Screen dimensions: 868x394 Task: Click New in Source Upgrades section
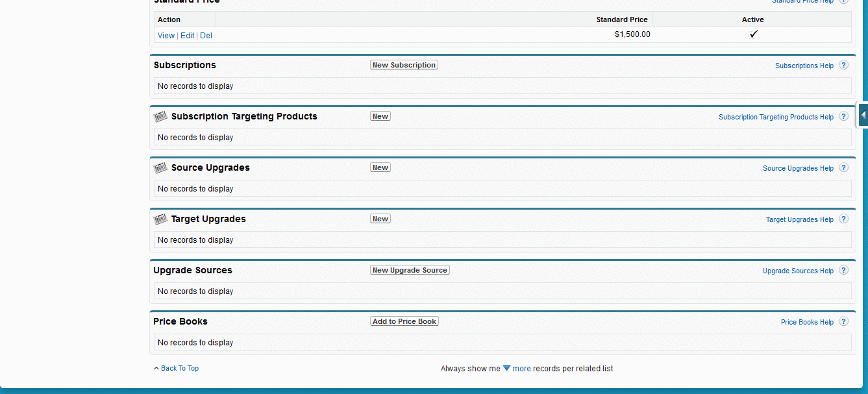380,167
